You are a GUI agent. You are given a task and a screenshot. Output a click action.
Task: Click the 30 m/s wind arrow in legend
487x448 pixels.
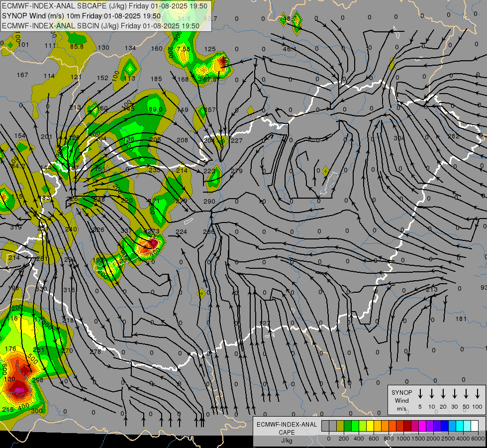coord(454,394)
